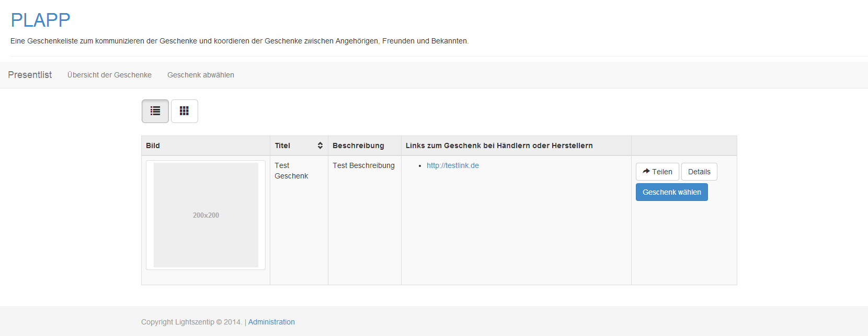Viewport: 868px width, 336px height.
Task: Share the gift via Teilen button
Action: (657, 172)
